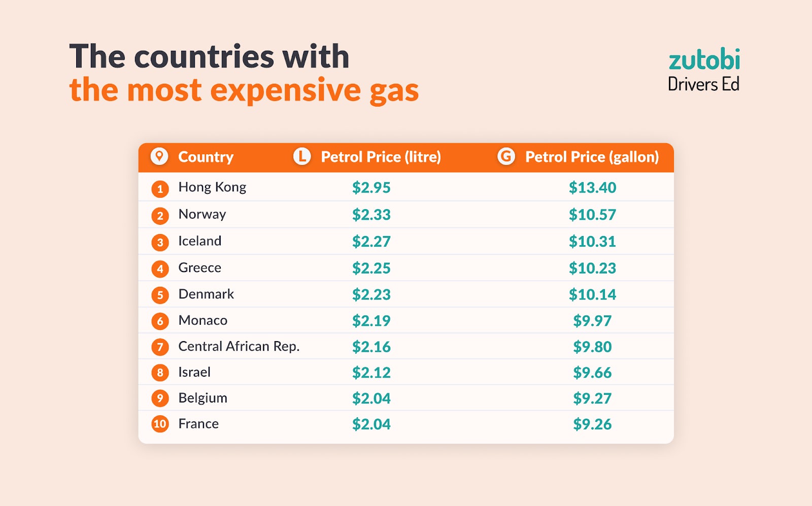Click the Central African Rep. label
The image size is (812, 506).
[239, 346]
